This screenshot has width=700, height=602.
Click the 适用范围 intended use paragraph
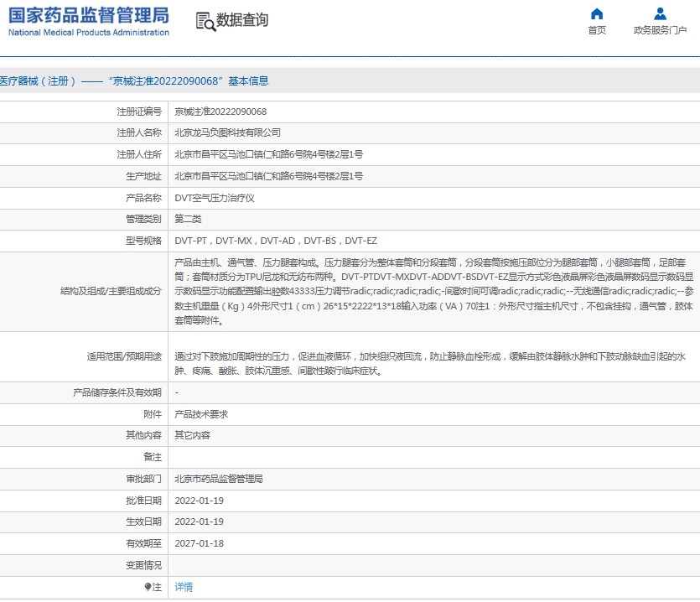pos(429,364)
